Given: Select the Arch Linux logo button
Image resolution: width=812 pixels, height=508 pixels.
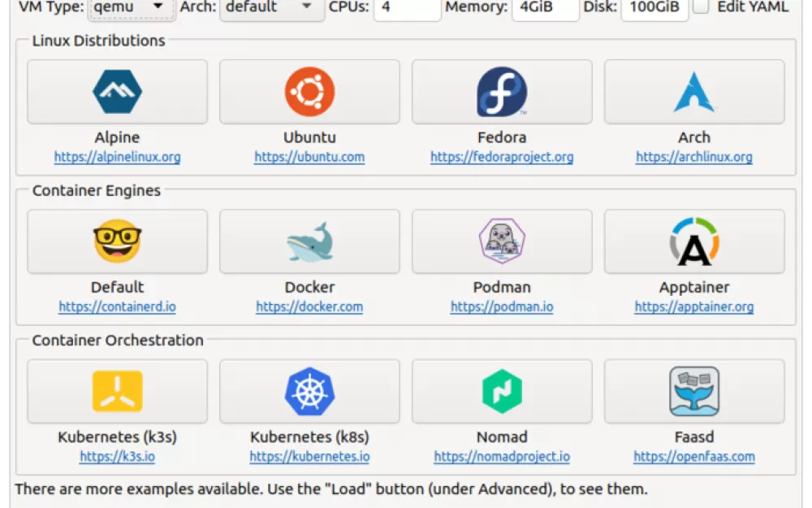Looking at the screenshot, I should pyautogui.click(x=694, y=92).
